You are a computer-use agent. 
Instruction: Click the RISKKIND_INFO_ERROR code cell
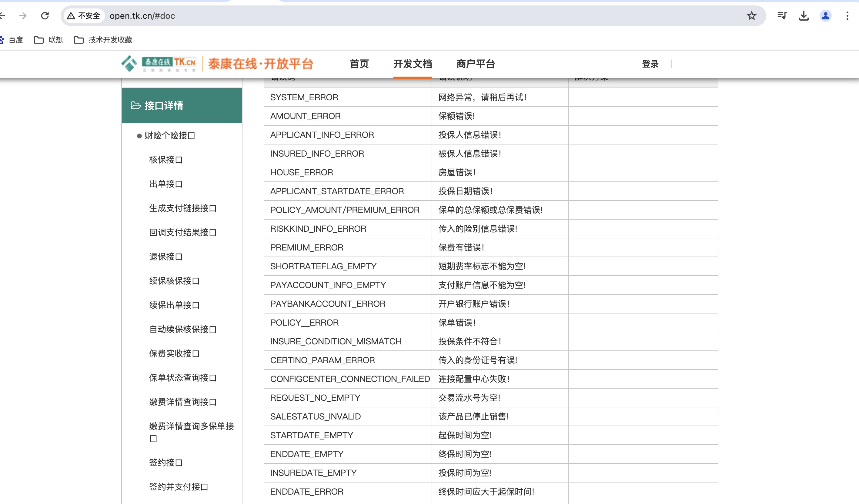tap(348, 228)
